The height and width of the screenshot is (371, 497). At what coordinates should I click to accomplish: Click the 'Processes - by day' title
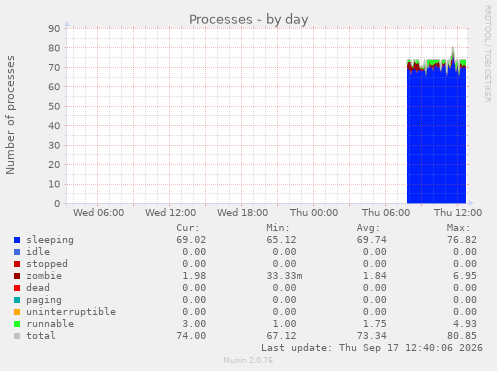tap(249, 20)
